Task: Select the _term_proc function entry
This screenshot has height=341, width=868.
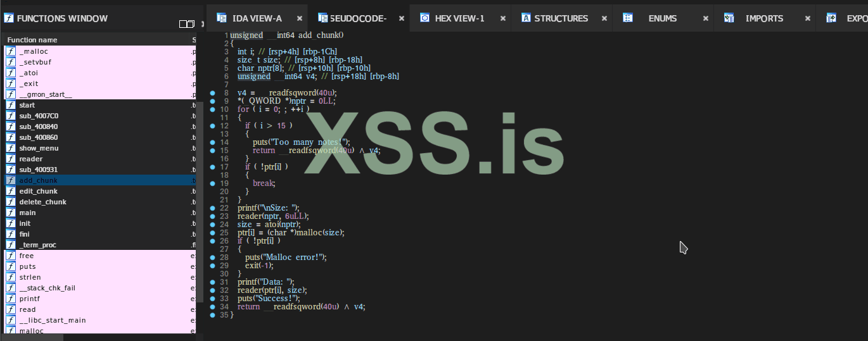Action: pos(100,245)
